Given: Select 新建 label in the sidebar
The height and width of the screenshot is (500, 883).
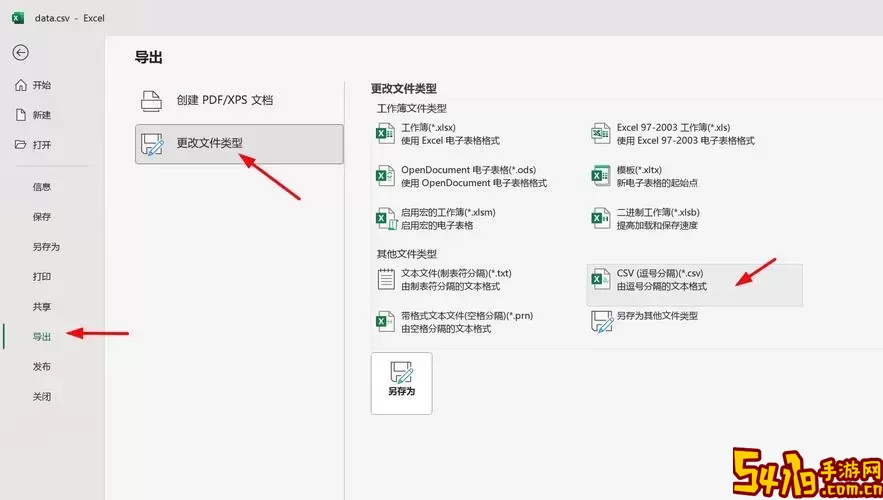Looking at the screenshot, I should [42, 115].
